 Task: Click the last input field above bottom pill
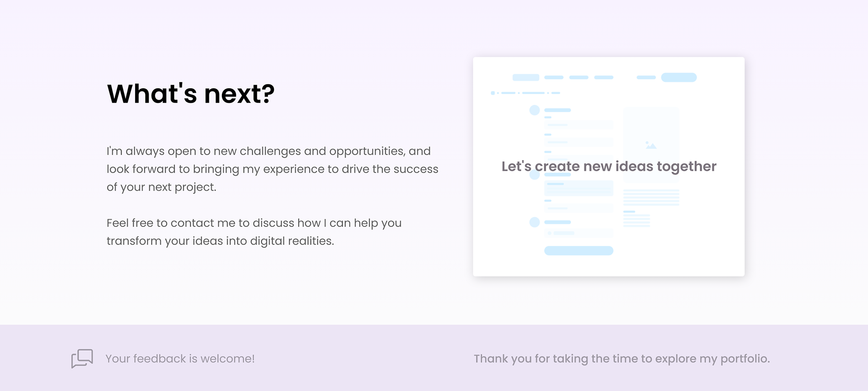tap(579, 233)
